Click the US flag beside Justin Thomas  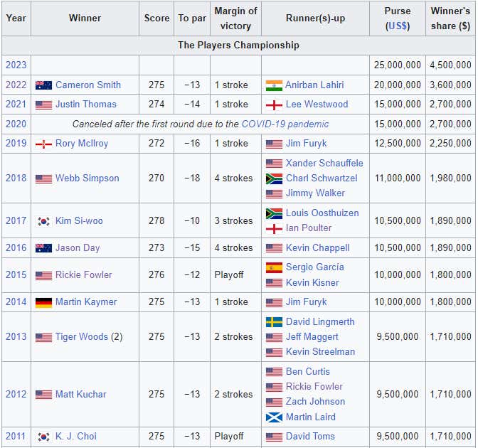(43, 105)
